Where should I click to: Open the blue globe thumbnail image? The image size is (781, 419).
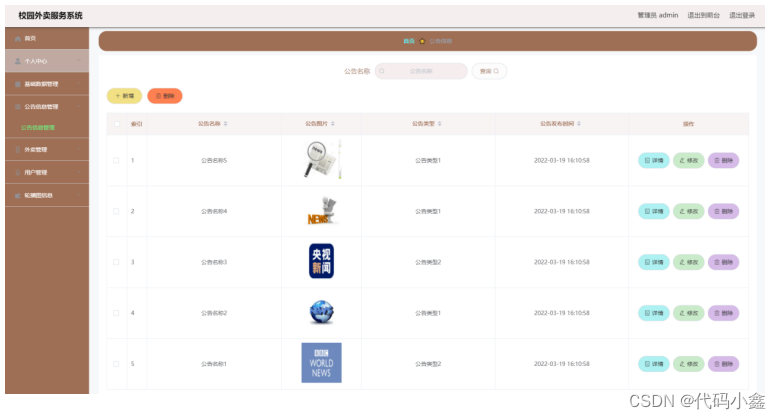click(321, 312)
